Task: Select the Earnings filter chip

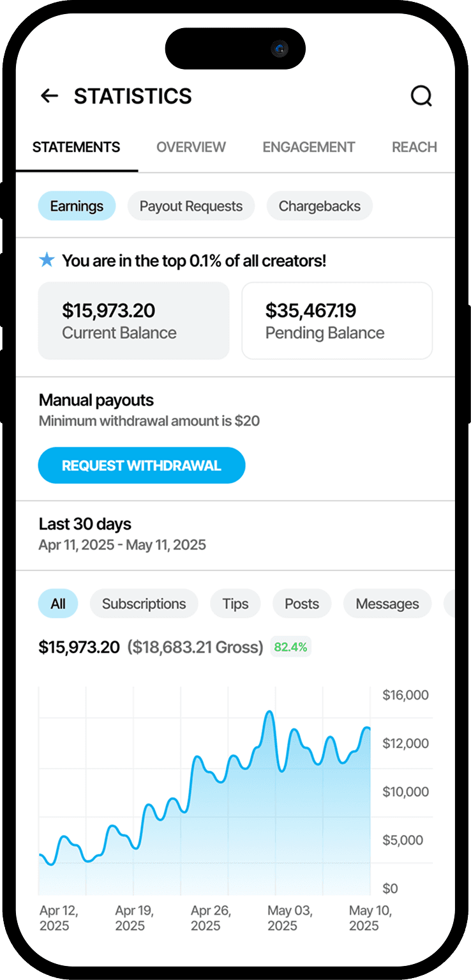Action: pyautogui.click(x=77, y=206)
